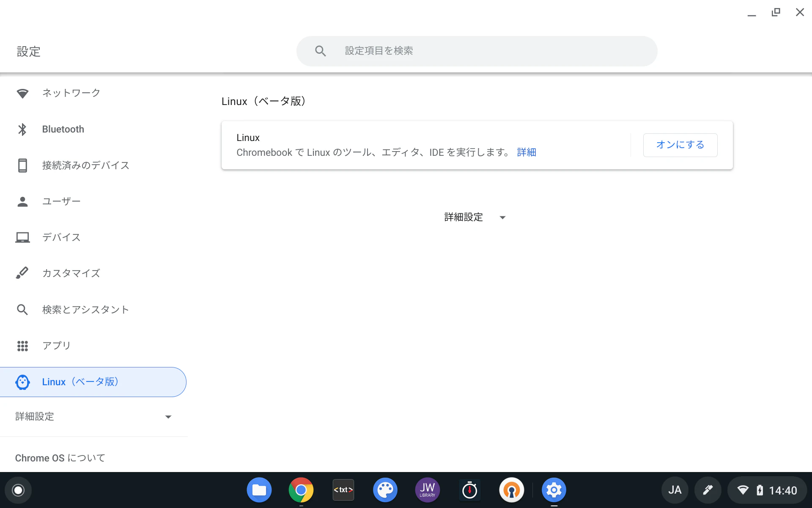Screen dimensions: 812x508
Task: Click the 設定 title heading
Action: point(29,52)
